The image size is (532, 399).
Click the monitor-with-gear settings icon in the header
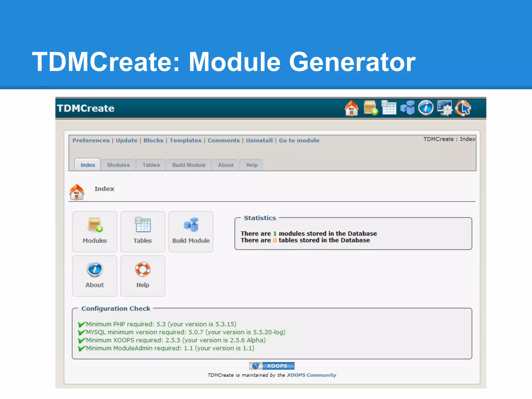445,108
